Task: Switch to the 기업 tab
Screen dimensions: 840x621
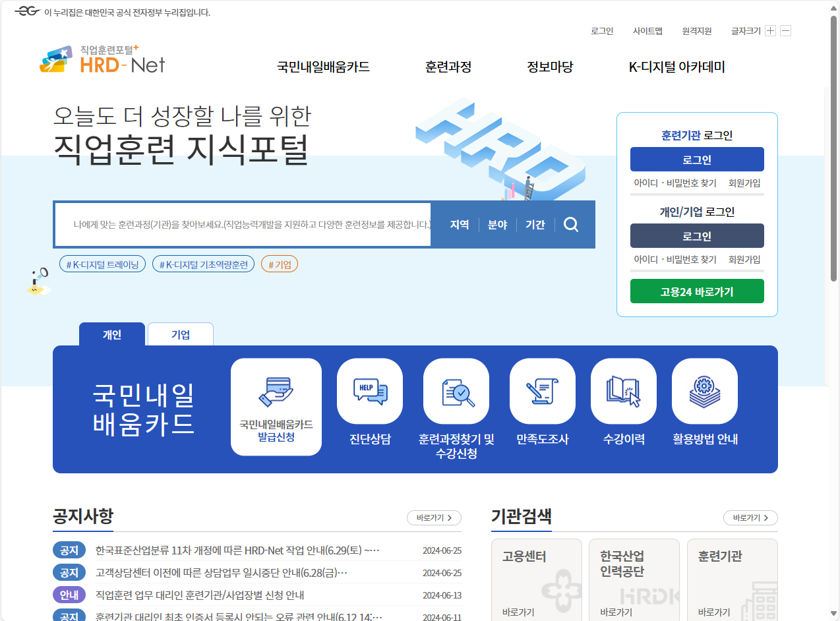Action: (x=181, y=334)
